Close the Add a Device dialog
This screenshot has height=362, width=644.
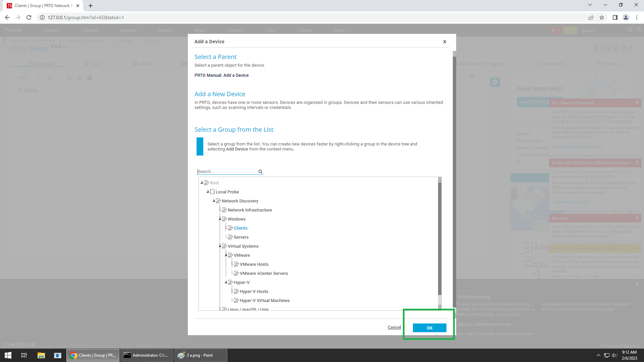(444, 42)
